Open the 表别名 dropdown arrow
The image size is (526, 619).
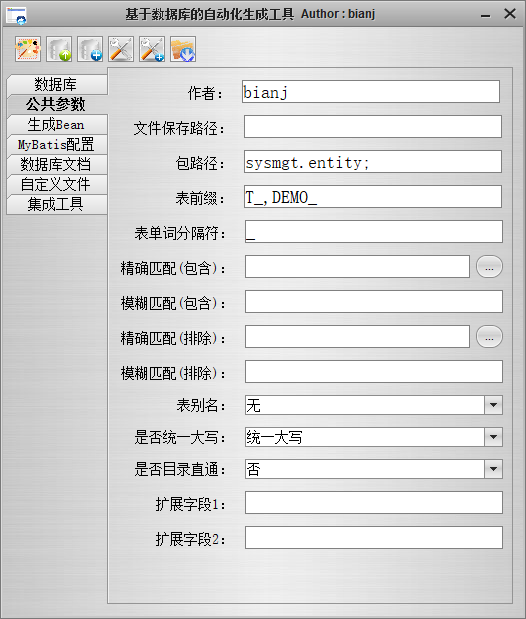pyautogui.click(x=493, y=405)
